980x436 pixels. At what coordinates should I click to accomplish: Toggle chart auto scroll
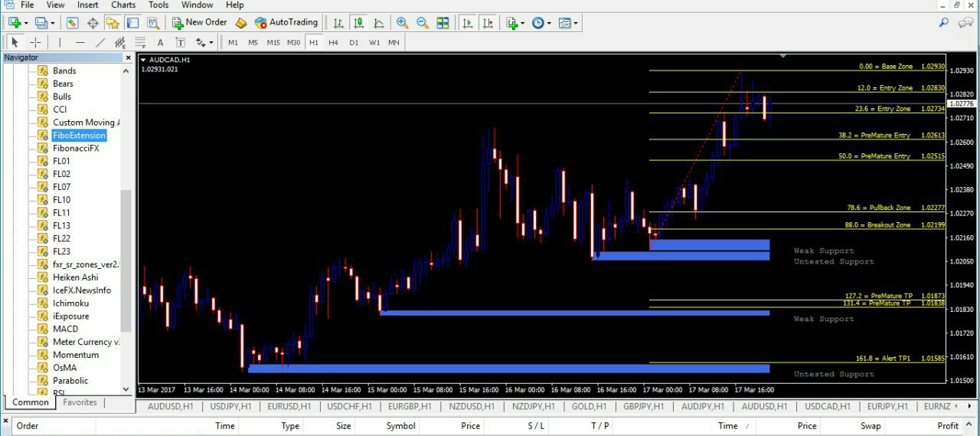[x=468, y=23]
